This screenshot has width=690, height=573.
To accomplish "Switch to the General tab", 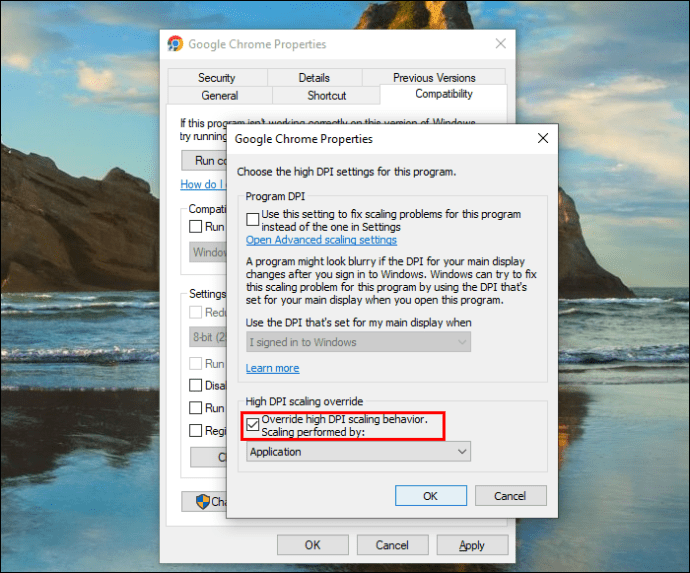I will point(220,95).
